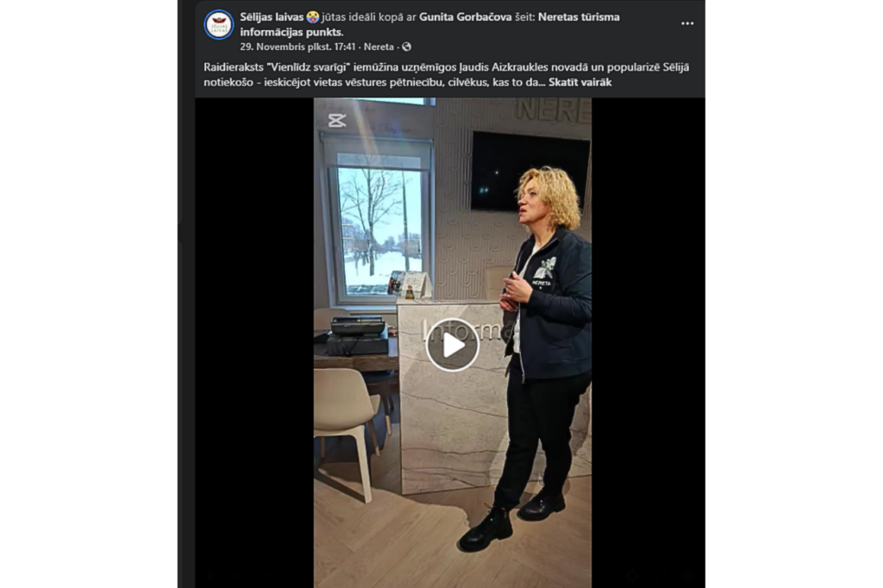
Task: Click the Nereta location tag under the header
Action: pos(379,47)
